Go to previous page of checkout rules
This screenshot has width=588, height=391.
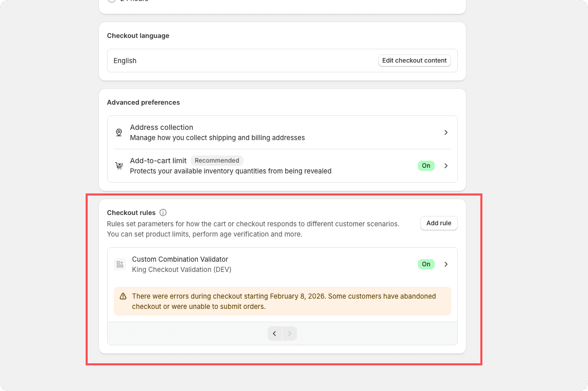coord(275,334)
